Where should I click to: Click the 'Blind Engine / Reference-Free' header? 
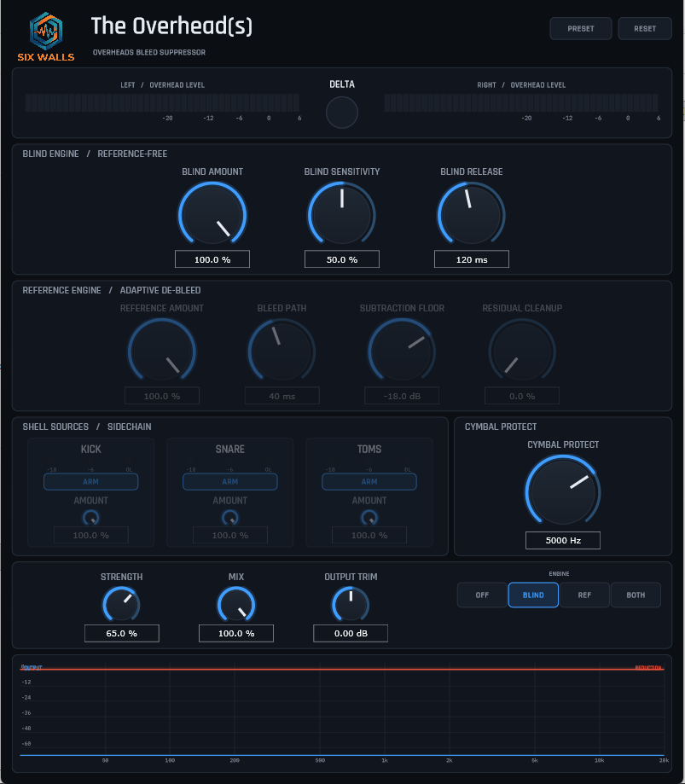click(95, 154)
